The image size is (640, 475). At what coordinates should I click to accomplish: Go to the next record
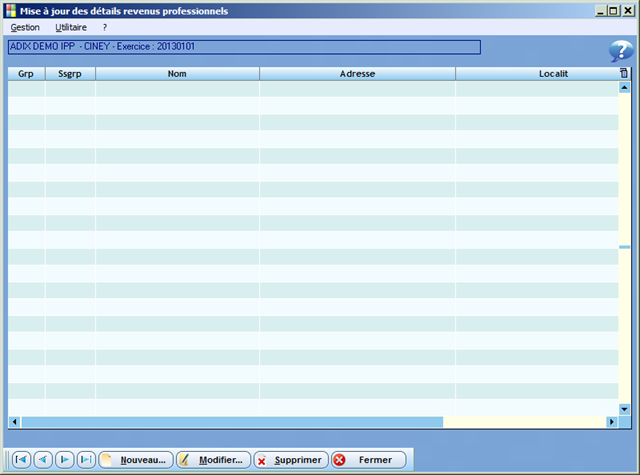coord(64,460)
